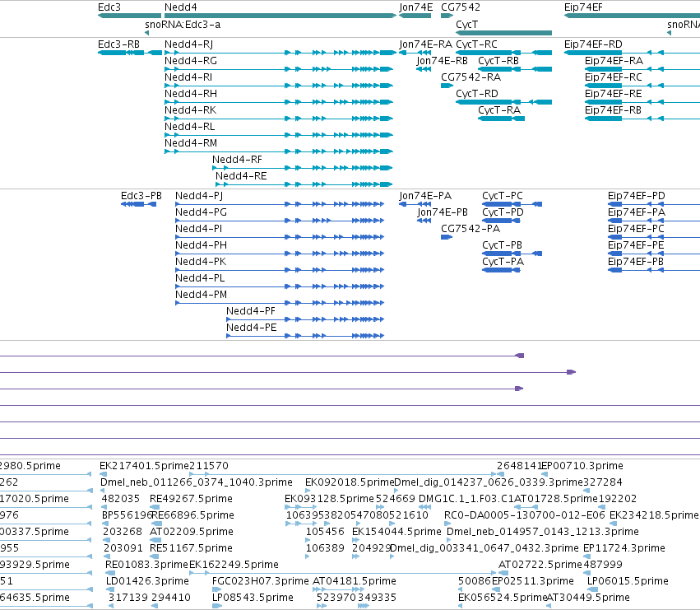Click transcript Nedd4-RE
700x610 pixels.
[304, 184]
